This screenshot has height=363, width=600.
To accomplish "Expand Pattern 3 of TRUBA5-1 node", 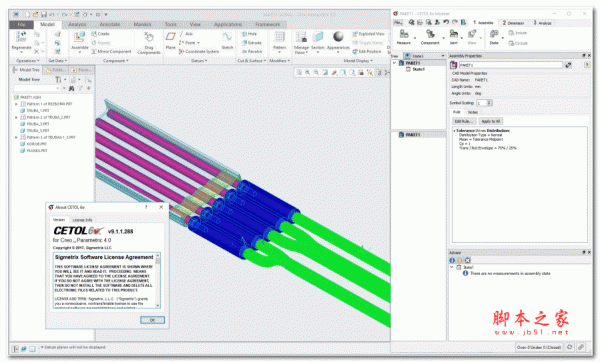I will click(16, 137).
